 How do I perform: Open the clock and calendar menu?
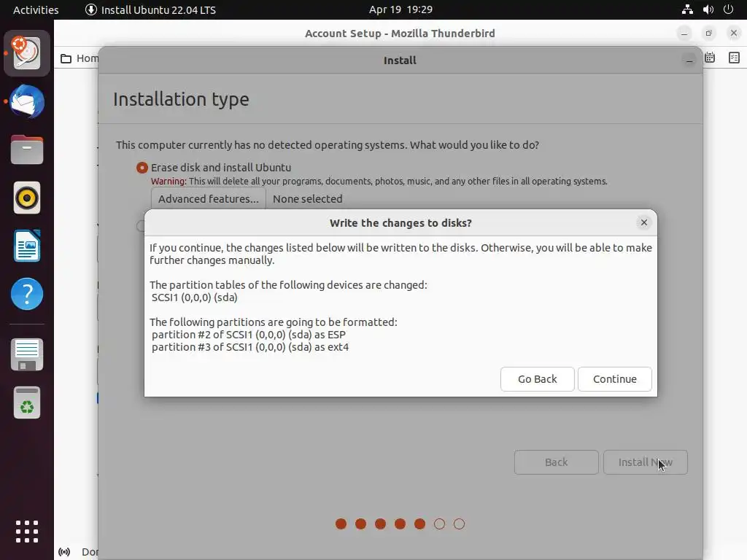click(x=400, y=9)
